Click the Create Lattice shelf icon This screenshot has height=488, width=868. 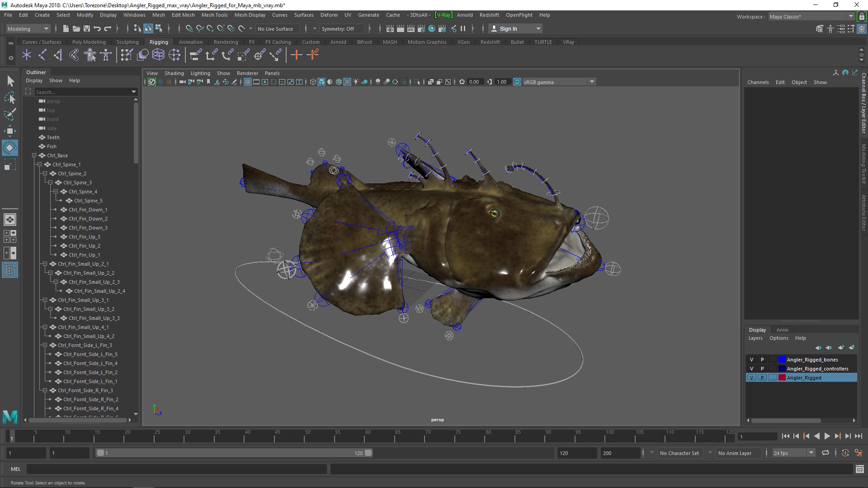pyautogui.click(x=158, y=55)
